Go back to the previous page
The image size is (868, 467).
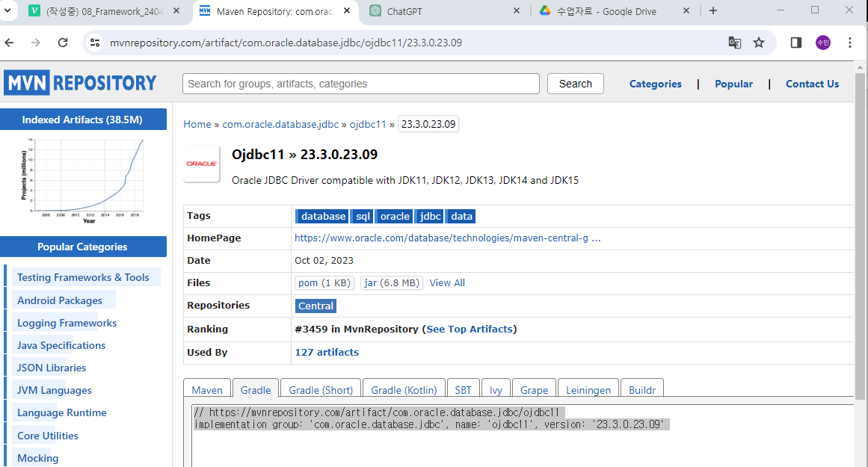click(x=10, y=43)
